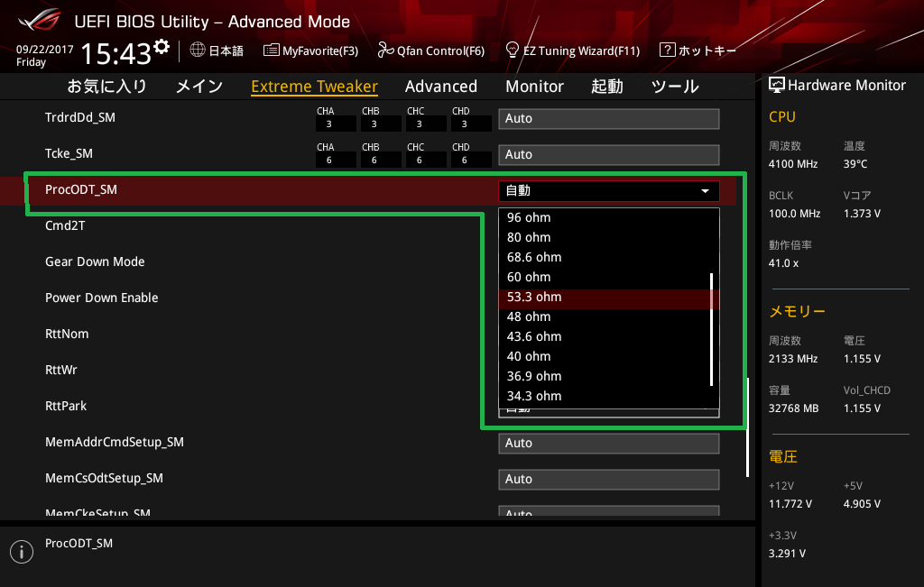924x587 pixels.
Task: Click the CPU frequency 4100 MHz value
Action: [792, 164]
